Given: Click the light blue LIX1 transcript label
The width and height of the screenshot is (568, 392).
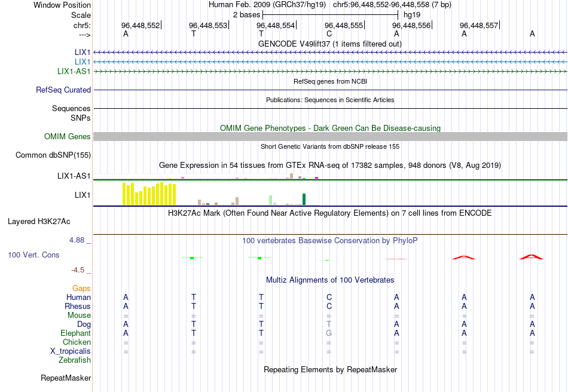Looking at the screenshot, I should 83,62.
